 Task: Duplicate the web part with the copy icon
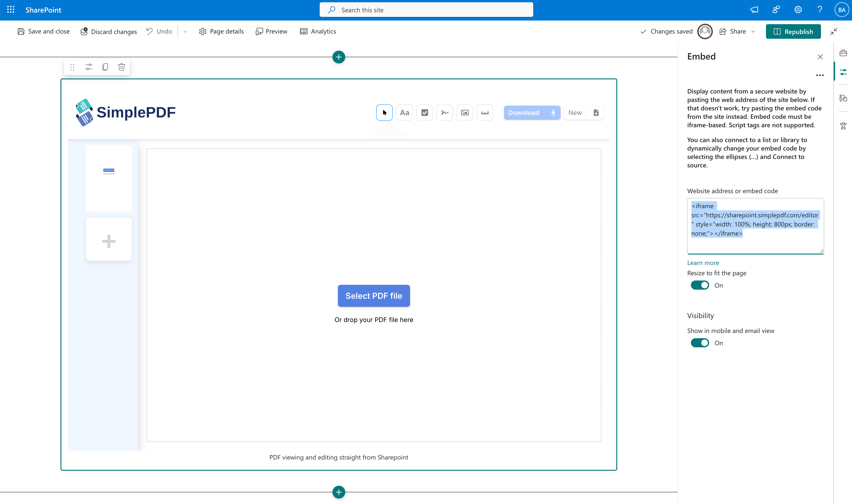point(105,67)
